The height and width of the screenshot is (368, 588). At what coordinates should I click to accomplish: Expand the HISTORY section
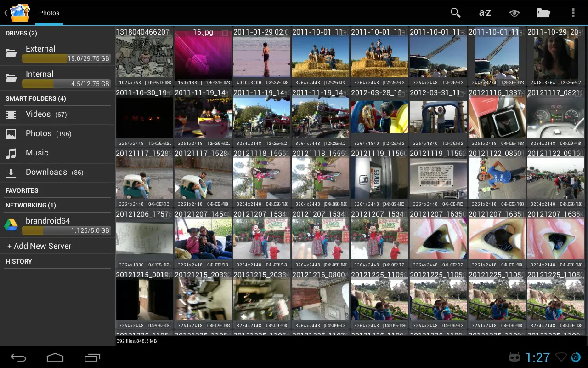tap(18, 261)
